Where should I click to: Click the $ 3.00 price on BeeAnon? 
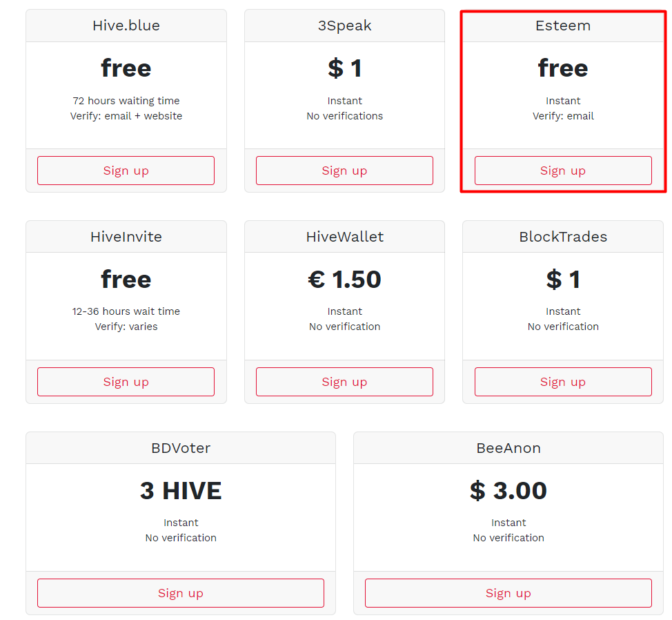click(508, 490)
